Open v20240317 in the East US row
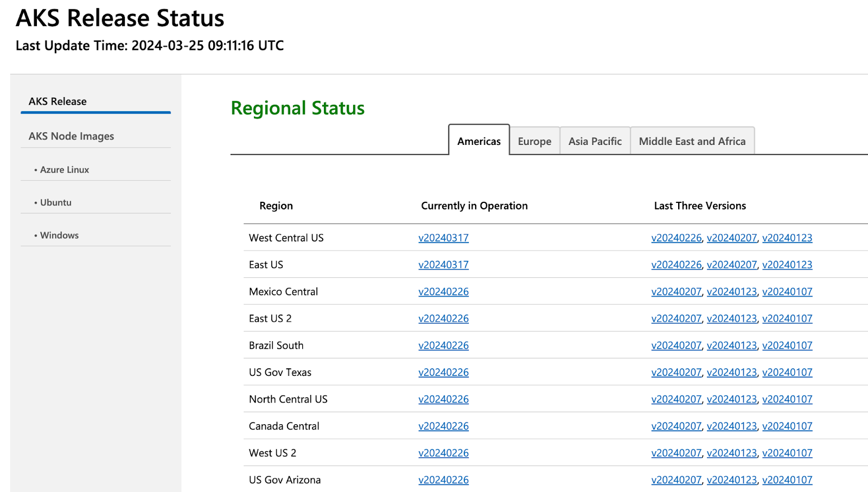The width and height of the screenshot is (868, 492). 443,265
